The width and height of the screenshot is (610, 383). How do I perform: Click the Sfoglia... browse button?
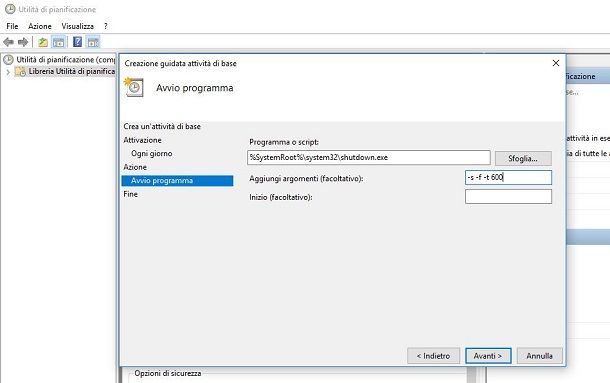tap(523, 158)
